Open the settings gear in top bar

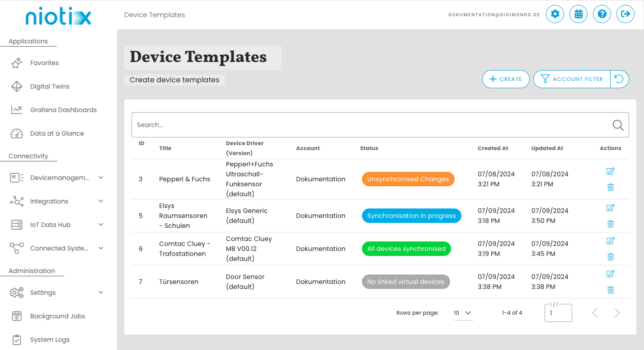pos(555,14)
